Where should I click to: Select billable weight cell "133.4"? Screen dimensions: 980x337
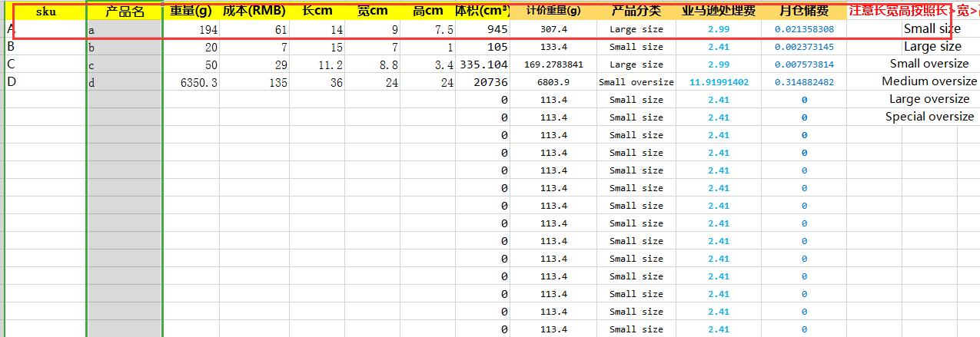pyautogui.click(x=553, y=48)
